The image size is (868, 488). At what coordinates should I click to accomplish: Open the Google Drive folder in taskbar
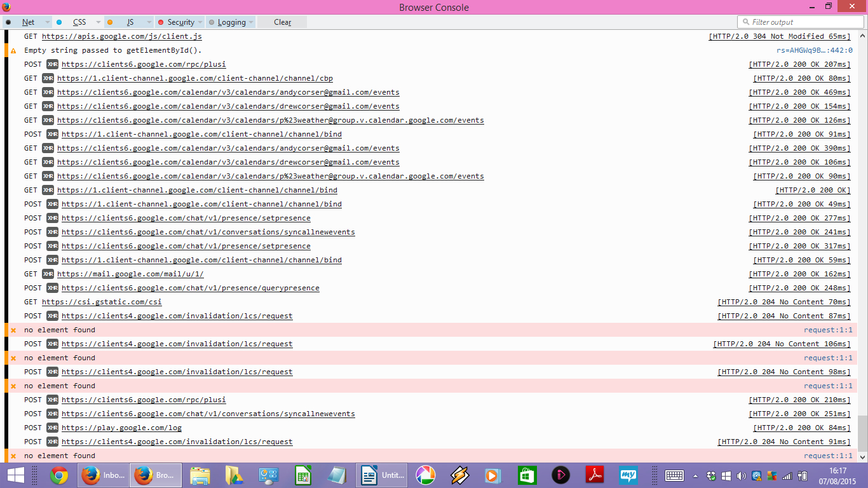[234, 475]
